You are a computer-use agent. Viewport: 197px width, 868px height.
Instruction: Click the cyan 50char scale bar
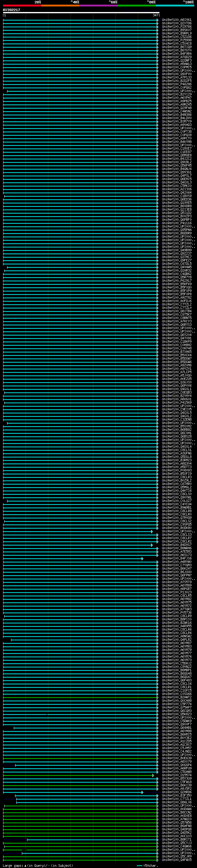tap(139, 866)
